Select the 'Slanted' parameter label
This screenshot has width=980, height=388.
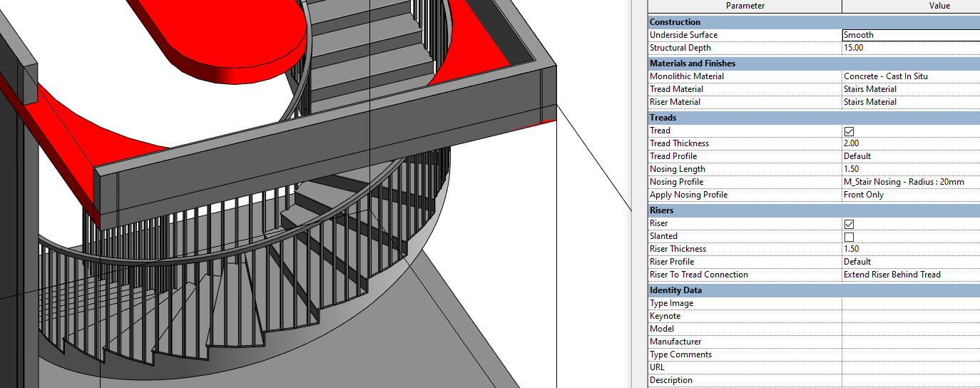pos(663,236)
